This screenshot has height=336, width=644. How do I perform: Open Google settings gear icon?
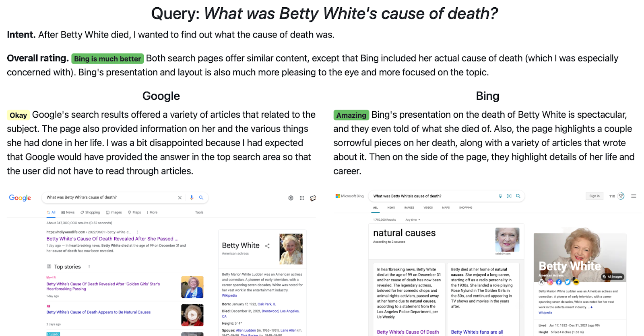291,198
